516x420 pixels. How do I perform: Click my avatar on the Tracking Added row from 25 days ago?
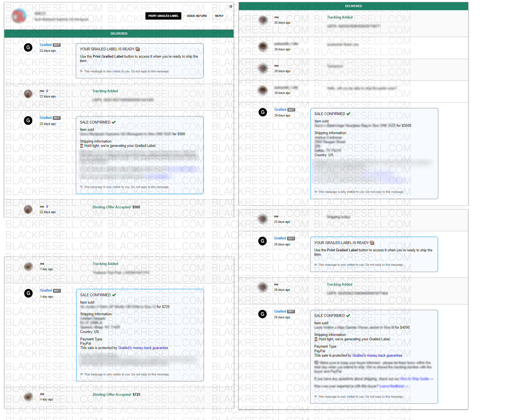click(263, 20)
